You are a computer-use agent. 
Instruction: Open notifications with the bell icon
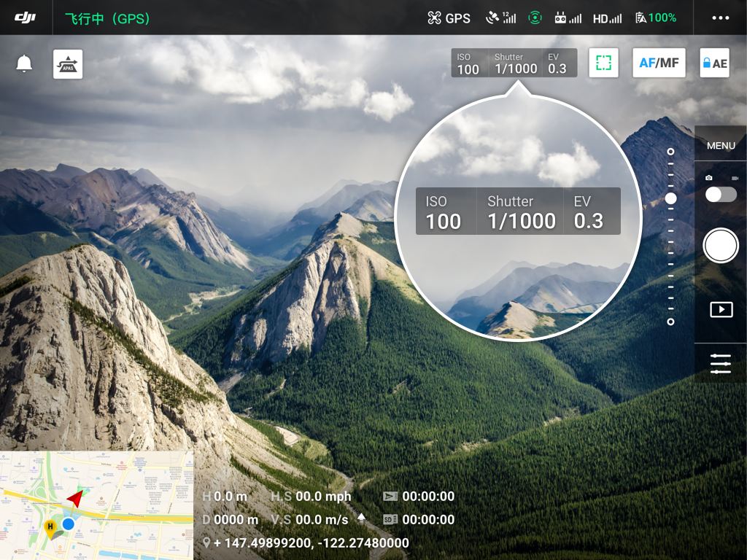click(x=24, y=64)
